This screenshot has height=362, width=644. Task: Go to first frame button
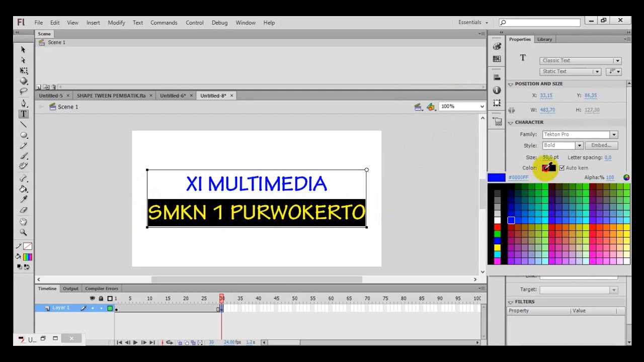coord(119,342)
